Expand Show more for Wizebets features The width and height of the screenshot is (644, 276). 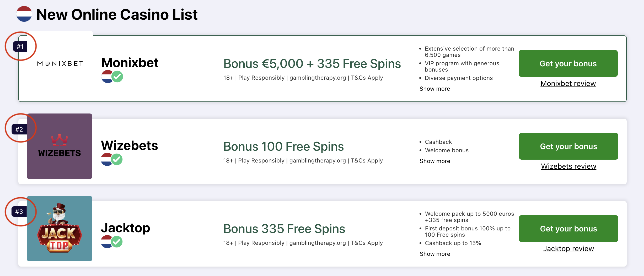pyautogui.click(x=435, y=161)
